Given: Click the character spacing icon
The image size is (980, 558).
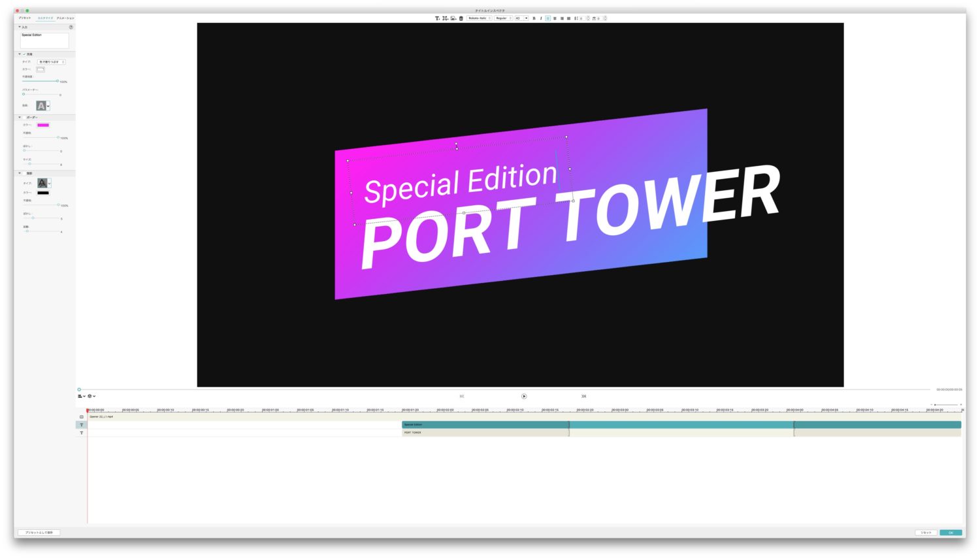Looking at the screenshot, I should pos(594,18).
